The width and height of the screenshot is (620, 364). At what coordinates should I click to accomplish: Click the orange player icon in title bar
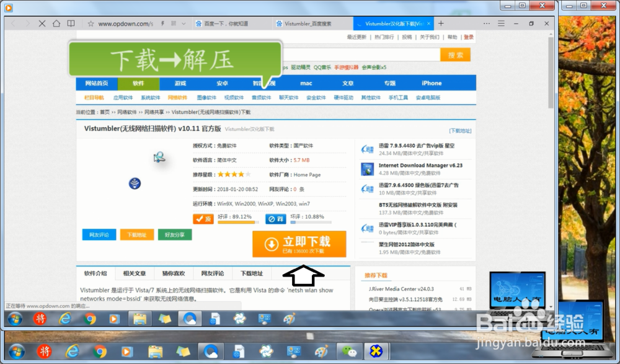point(9,7)
